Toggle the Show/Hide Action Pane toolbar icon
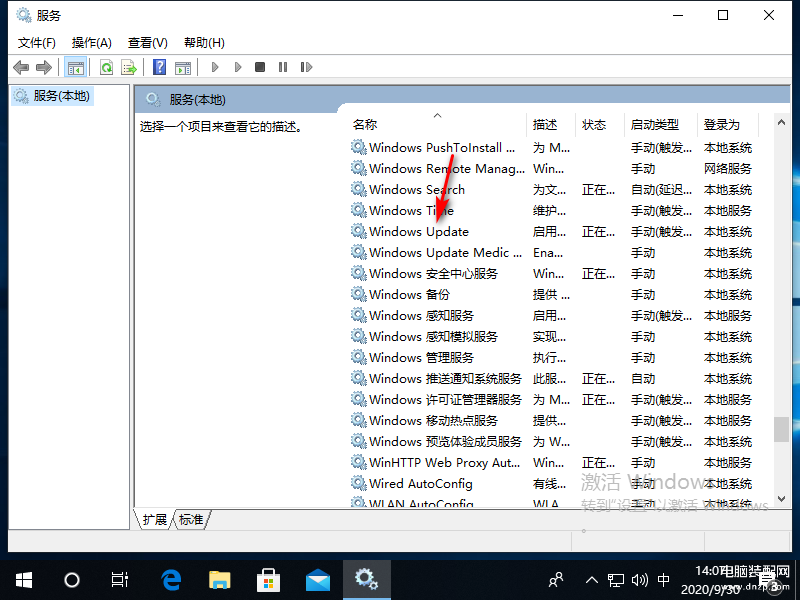The image size is (800, 600). 183,67
